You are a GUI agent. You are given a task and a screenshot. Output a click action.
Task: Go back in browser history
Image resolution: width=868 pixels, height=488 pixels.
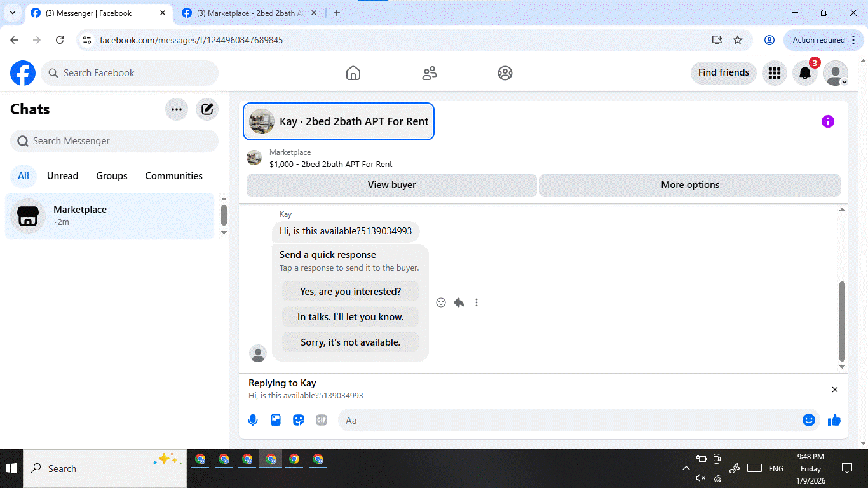(14, 40)
